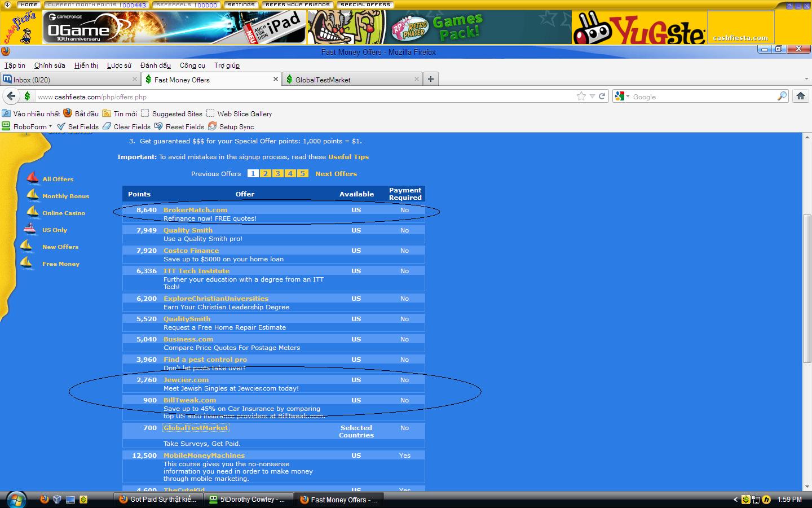Click the Tin mới RSS feed icon
The image size is (812, 508).
107,113
